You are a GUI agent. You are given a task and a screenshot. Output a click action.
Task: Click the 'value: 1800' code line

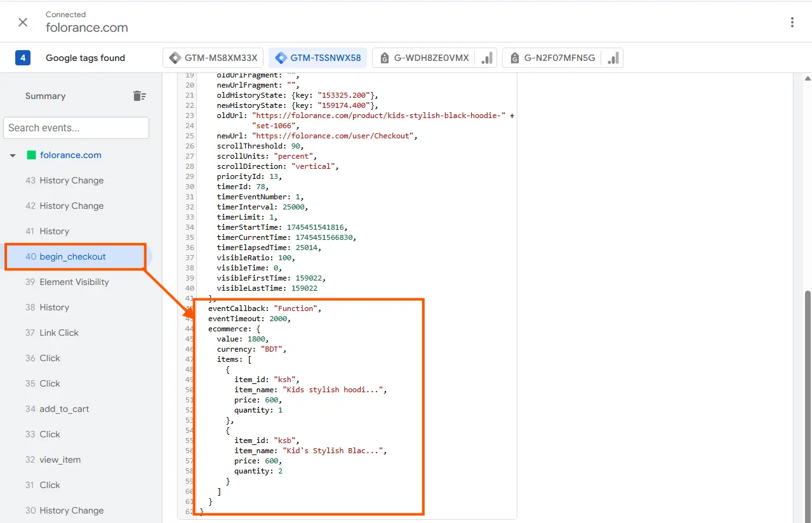point(243,339)
